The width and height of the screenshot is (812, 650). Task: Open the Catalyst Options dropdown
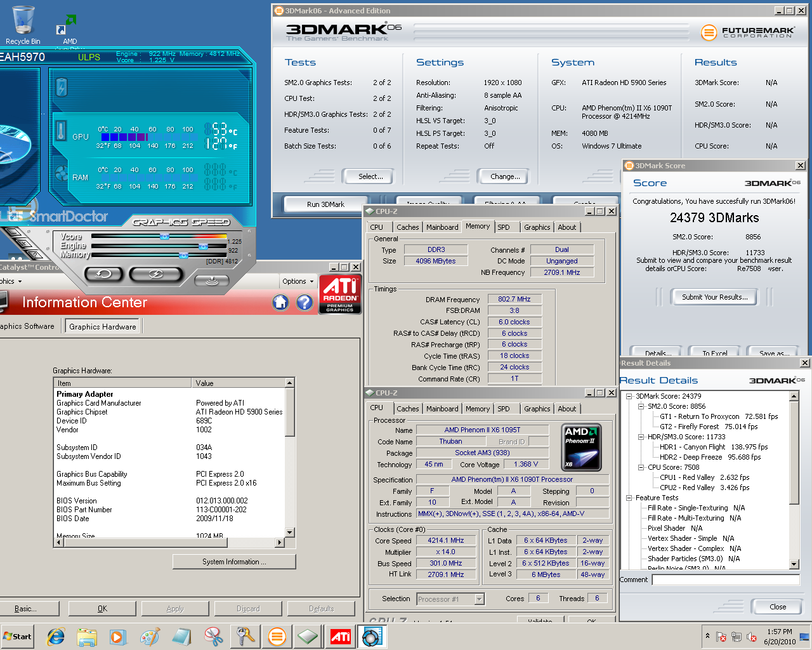coord(298,281)
